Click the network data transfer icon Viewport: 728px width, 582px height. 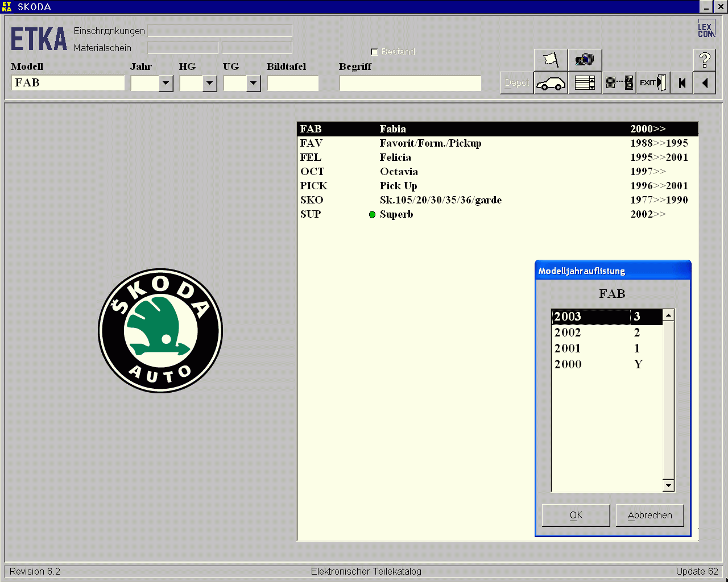619,83
